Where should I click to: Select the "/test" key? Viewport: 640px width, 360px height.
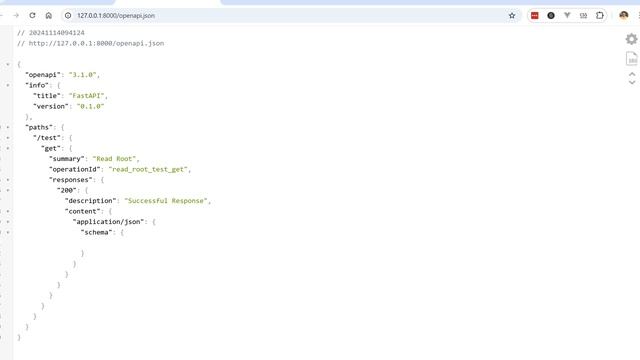tap(47, 138)
